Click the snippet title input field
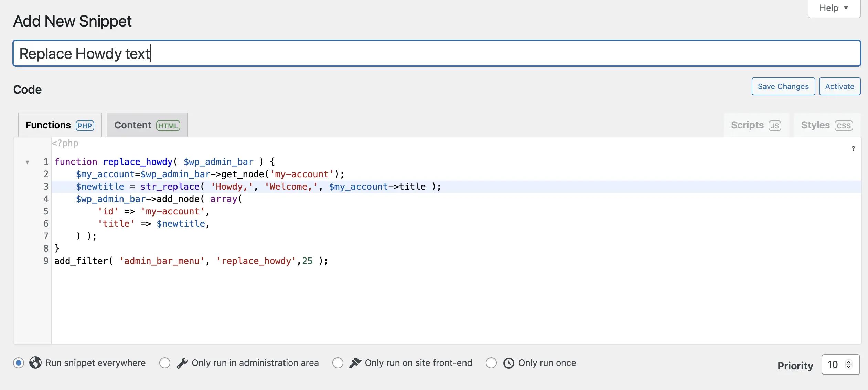This screenshot has height=390, width=868. (435, 53)
